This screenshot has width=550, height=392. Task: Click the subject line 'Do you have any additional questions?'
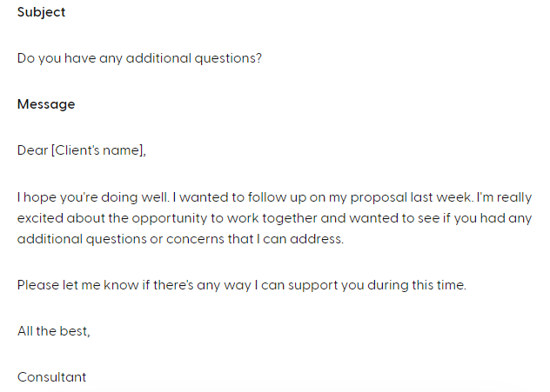(x=139, y=58)
